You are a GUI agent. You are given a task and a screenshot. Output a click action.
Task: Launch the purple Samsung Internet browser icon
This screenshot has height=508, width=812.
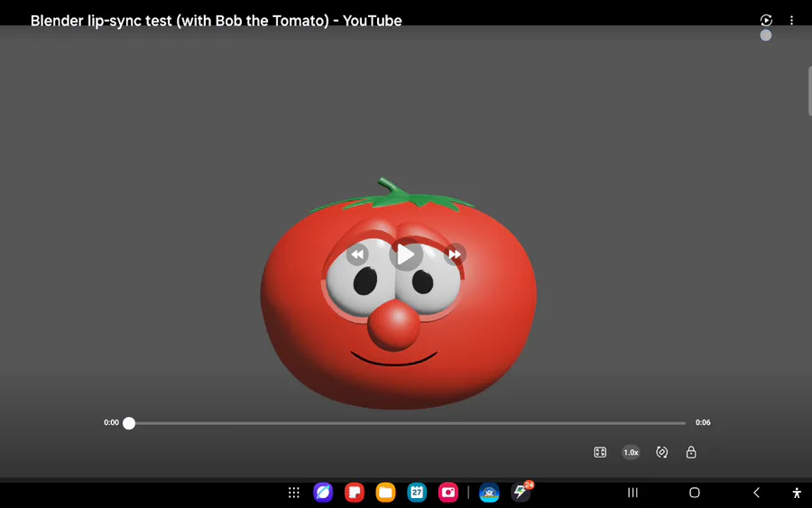pyautogui.click(x=323, y=493)
